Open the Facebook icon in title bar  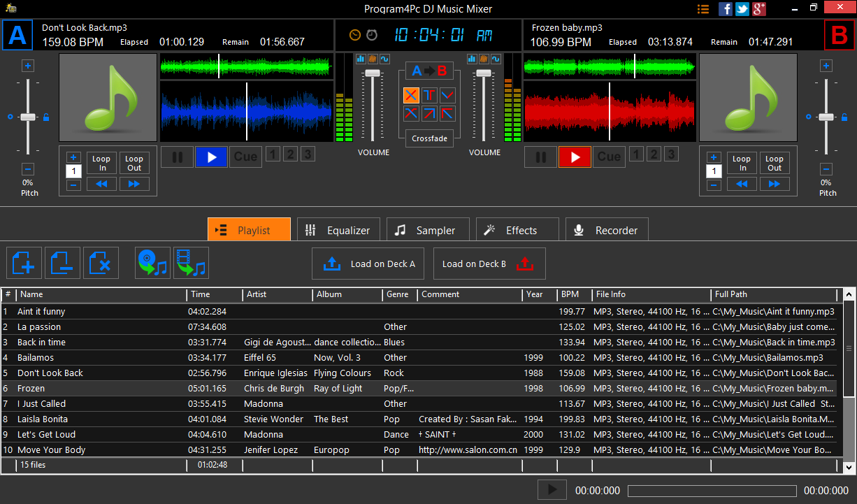(x=726, y=9)
